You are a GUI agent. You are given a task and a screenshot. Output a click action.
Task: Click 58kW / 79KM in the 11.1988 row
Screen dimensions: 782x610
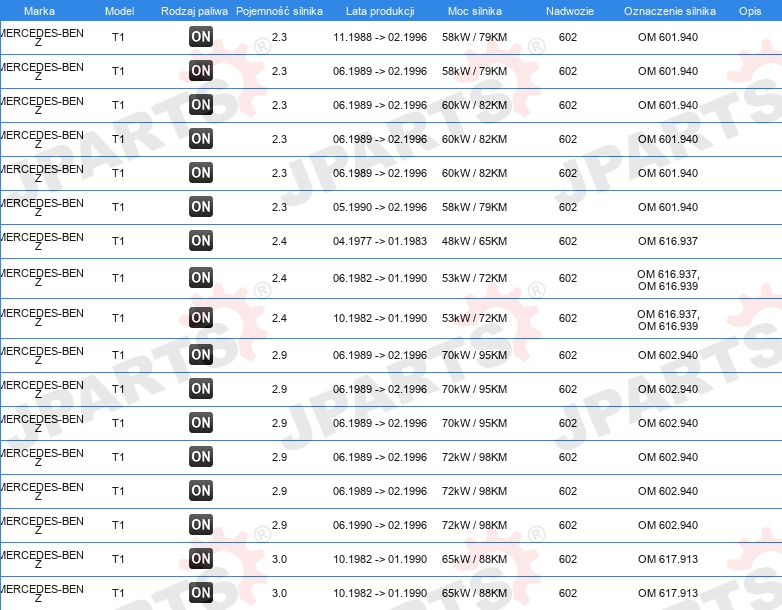(x=474, y=37)
